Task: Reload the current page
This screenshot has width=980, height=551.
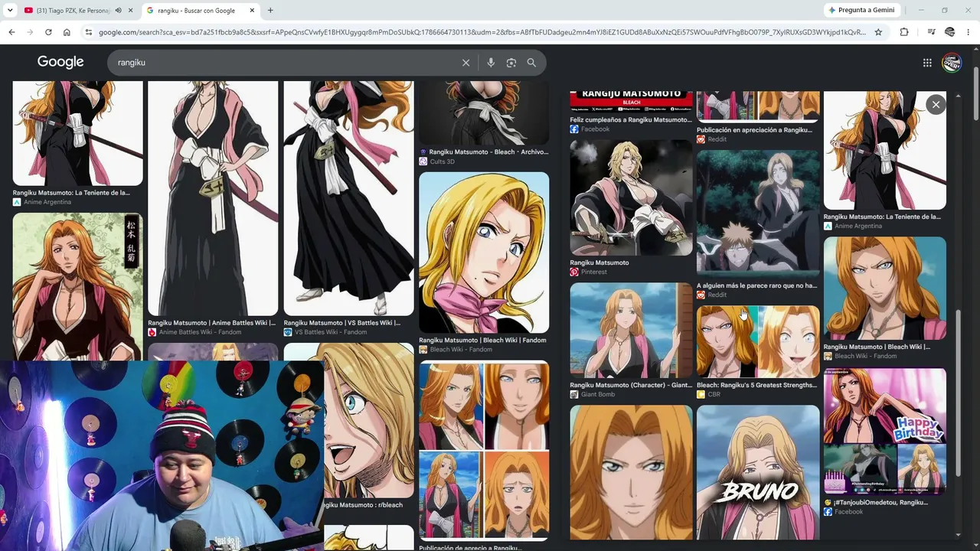Action: point(48,32)
